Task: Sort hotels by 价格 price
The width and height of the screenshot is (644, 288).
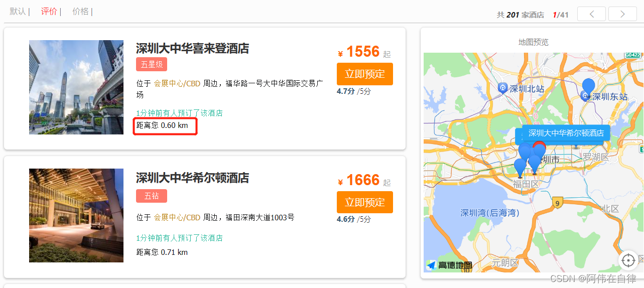Action: 80,12
